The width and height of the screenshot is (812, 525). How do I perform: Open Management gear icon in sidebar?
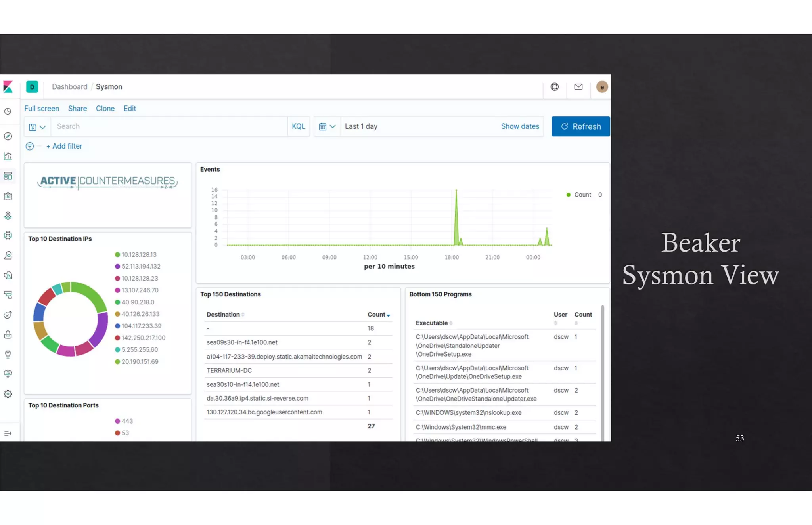(x=8, y=394)
